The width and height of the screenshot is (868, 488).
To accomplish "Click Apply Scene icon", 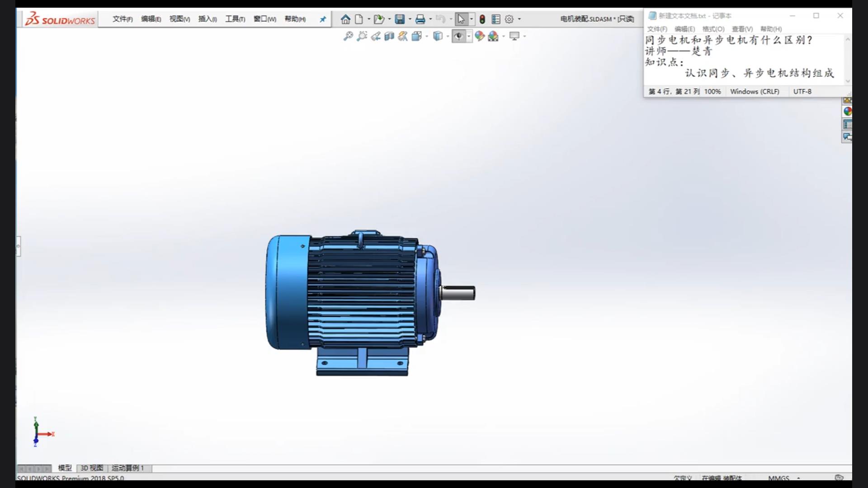I will tap(493, 36).
